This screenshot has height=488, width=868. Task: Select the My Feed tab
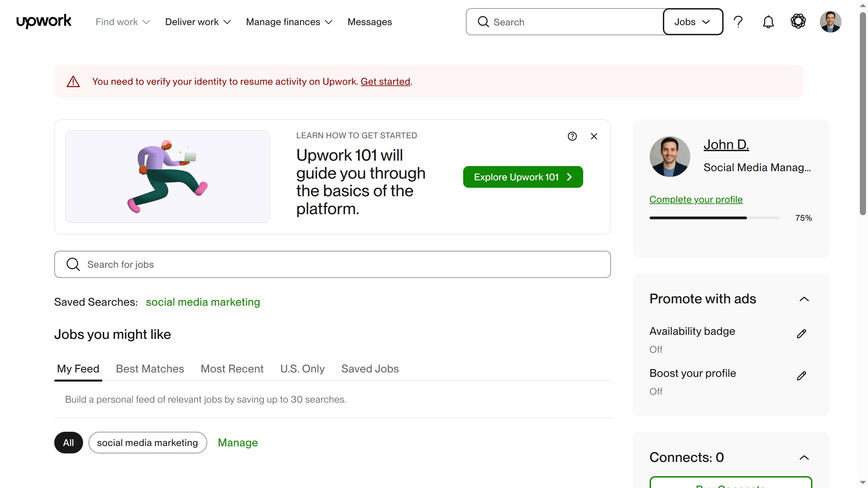point(78,369)
